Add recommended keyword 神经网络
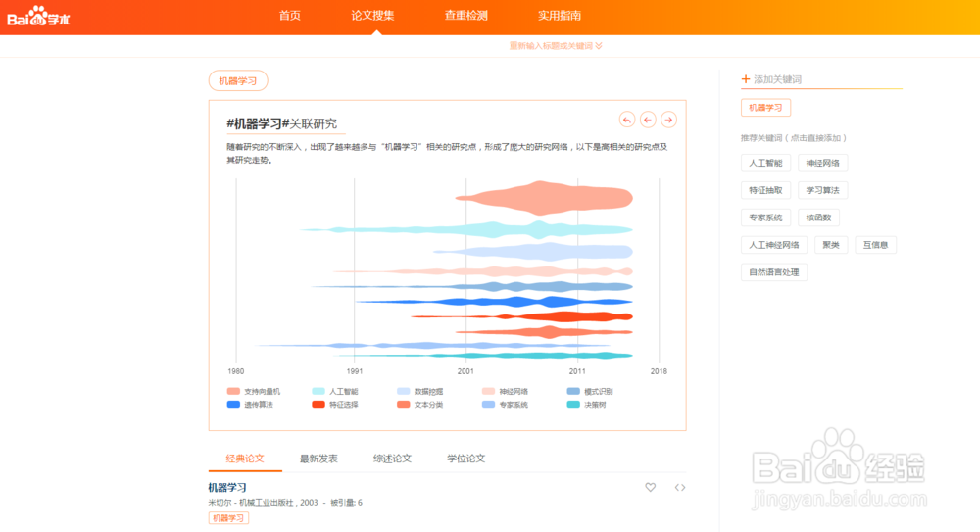Screen dimensions: 980x532 pyautogui.click(x=822, y=164)
